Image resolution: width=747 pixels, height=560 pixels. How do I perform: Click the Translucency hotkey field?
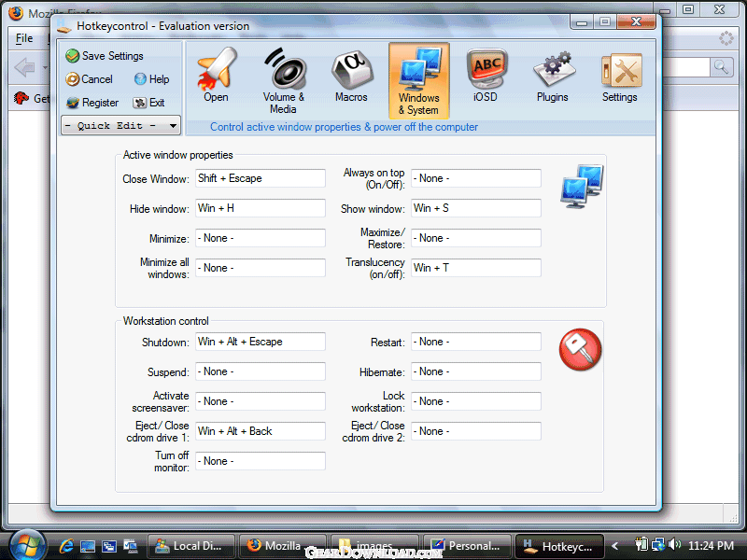[x=476, y=268]
